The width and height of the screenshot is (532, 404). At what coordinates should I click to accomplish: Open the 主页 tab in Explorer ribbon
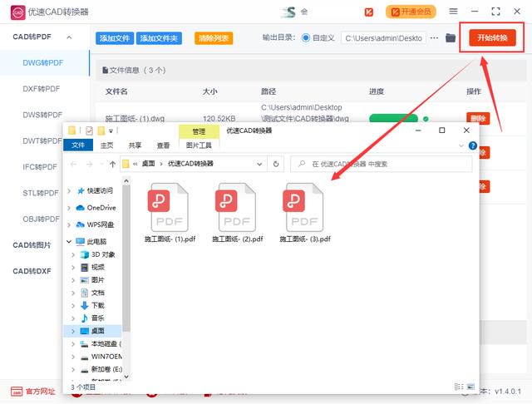click(107, 145)
